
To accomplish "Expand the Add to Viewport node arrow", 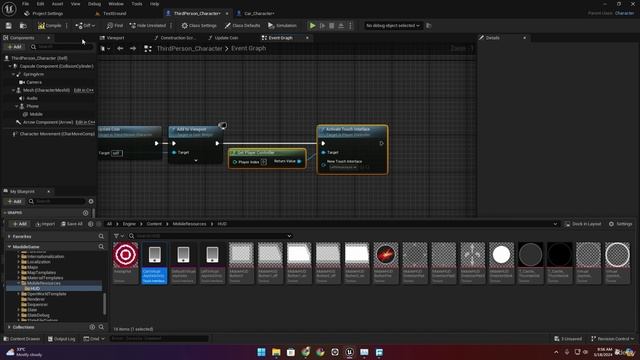I will [x=196, y=161].
